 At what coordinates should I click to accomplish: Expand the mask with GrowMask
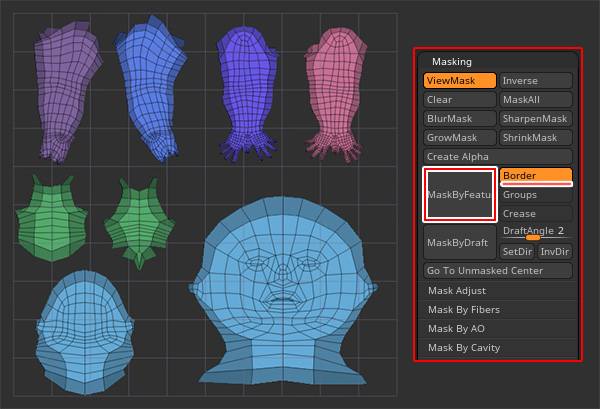click(459, 138)
